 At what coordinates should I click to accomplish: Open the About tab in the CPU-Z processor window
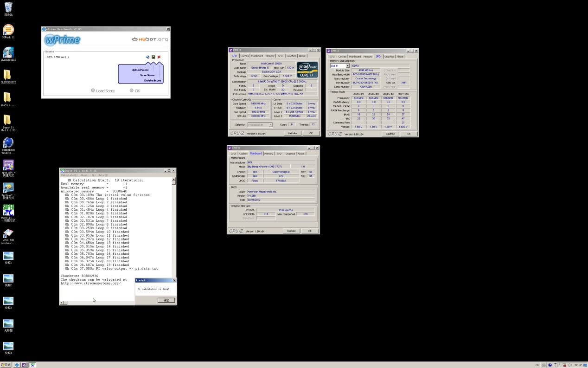click(302, 56)
